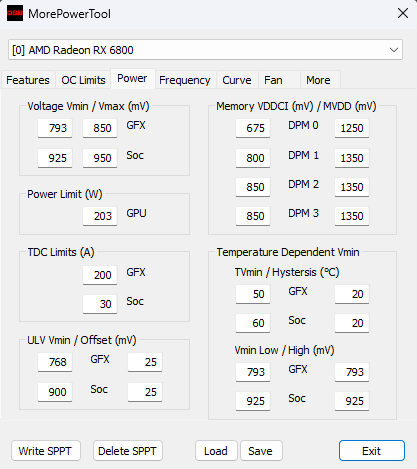Screen dimensions: 417x469
Task: Click the 'DPM 3' label
Action: 303,213
